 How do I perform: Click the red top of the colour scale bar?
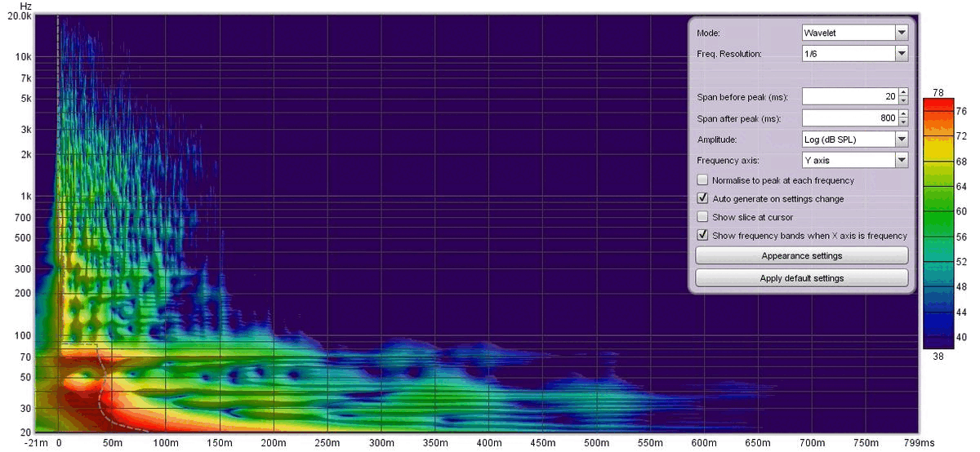(938, 104)
